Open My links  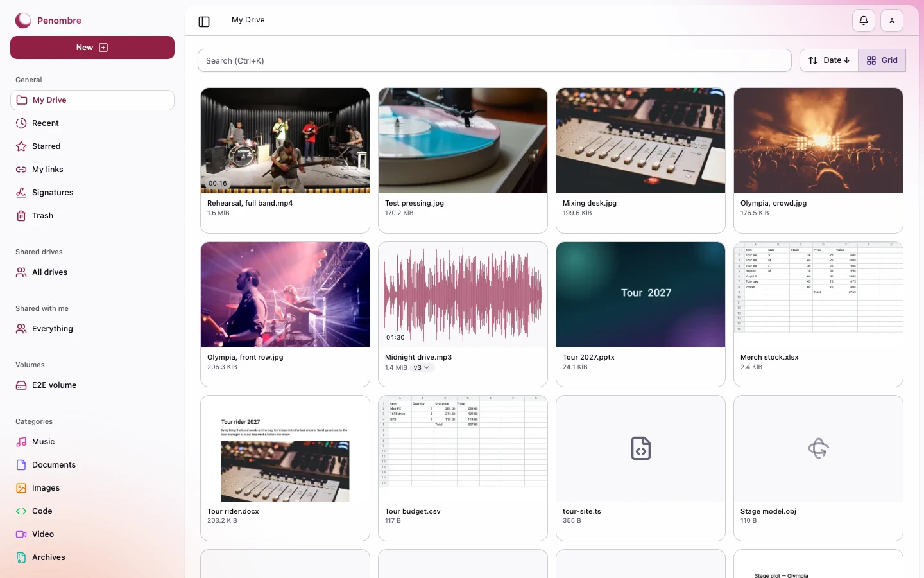tap(92, 170)
